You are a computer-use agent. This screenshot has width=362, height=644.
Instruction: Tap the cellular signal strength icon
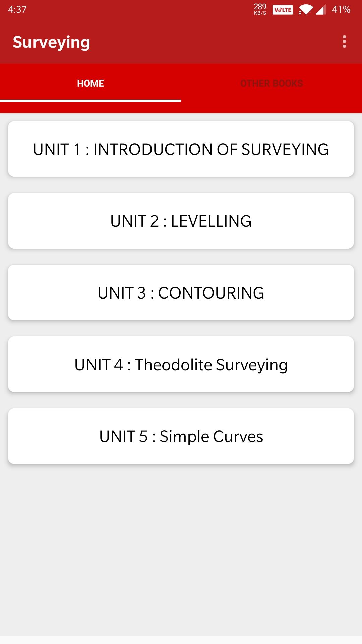pos(321,10)
